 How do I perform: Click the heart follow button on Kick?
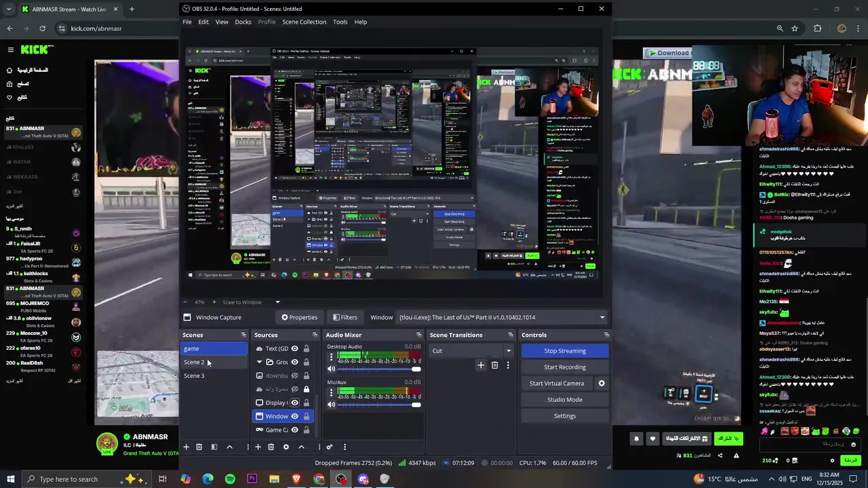[652, 439]
